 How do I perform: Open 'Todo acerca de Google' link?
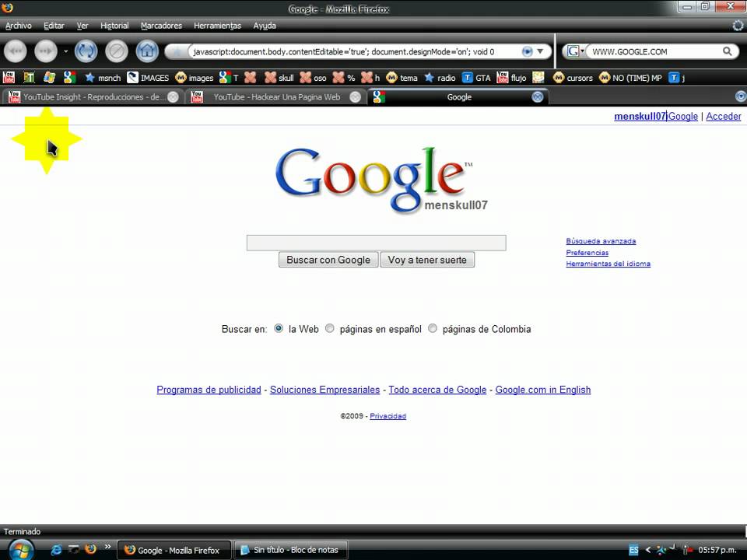pyautogui.click(x=437, y=390)
